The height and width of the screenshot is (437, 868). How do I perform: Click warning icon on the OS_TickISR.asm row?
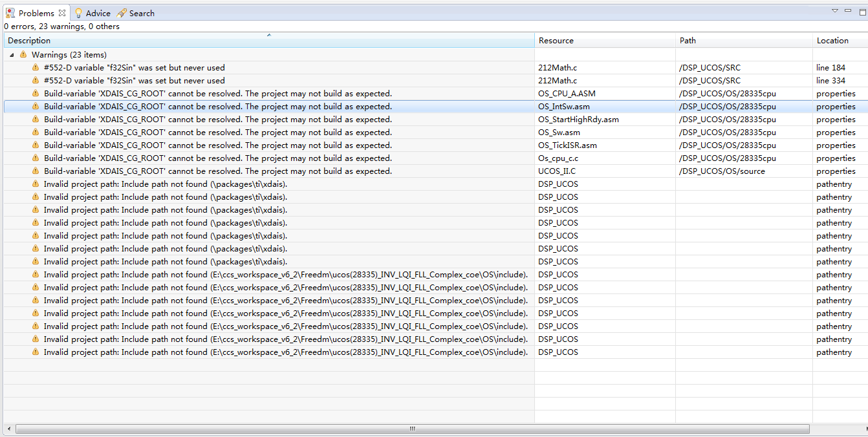pyautogui.click(x=36, y=145)
